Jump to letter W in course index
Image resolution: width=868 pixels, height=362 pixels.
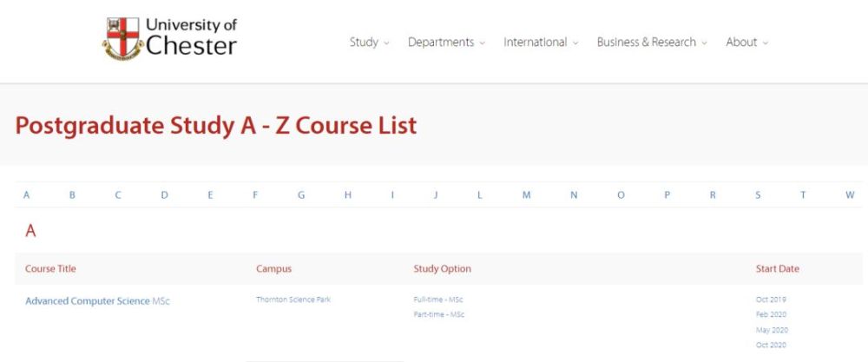[850, 195]
